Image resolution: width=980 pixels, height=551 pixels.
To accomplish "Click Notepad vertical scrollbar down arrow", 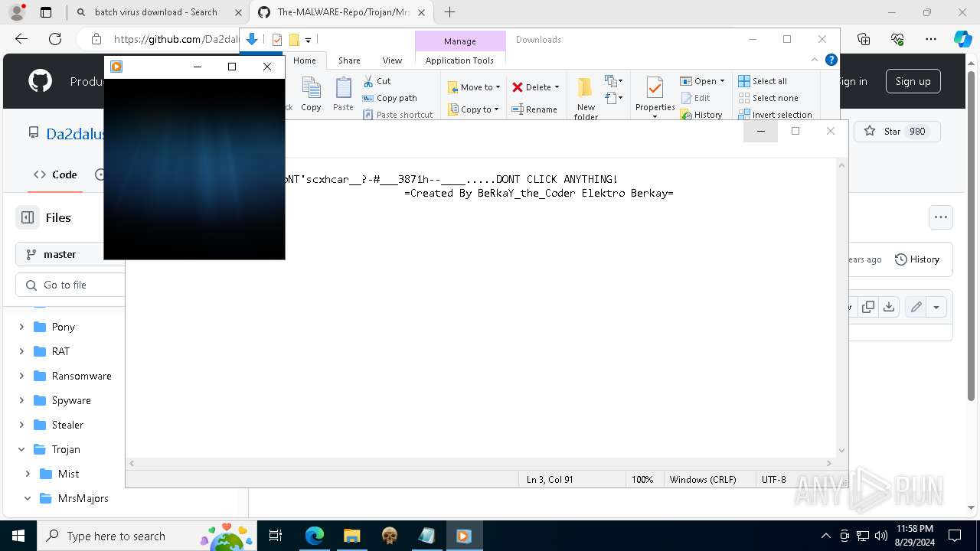I will (842, 451).
